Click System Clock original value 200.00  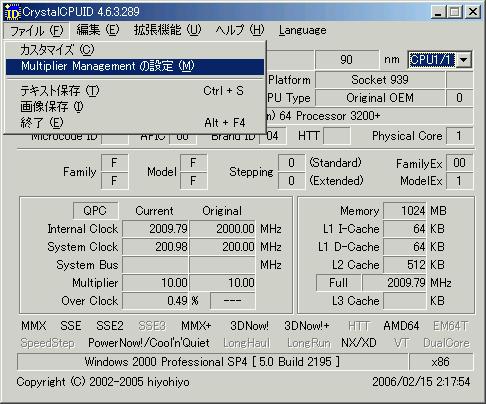pyautogui.click(x=222, y=247)
